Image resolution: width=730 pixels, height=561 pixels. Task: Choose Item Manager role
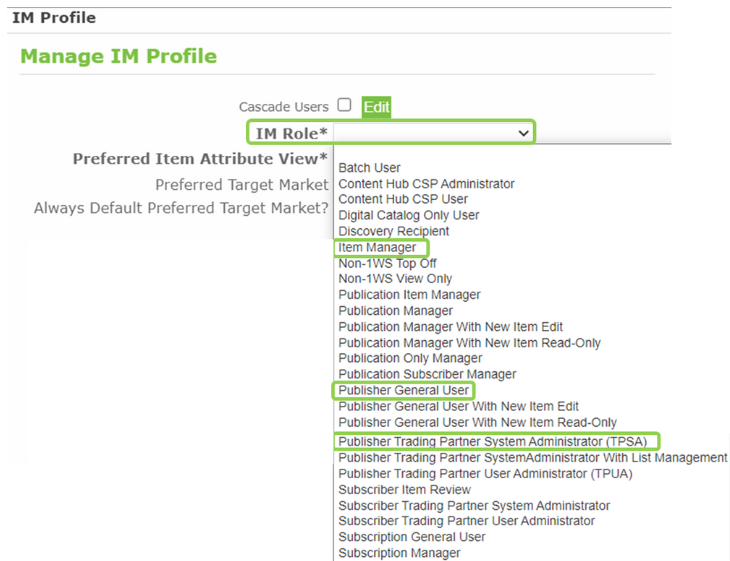point(377,248)
